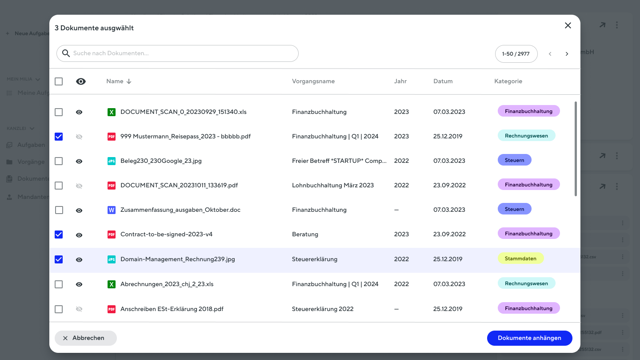Screen dimensions: 640x360
Task: Sort by Name column arrow
Action: [x=129, y=81]
